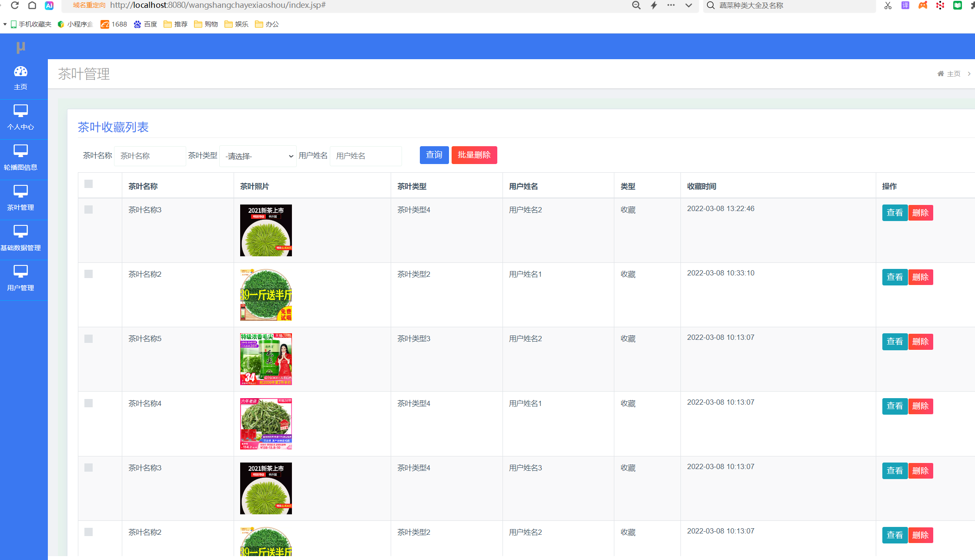Click the 茶叶名称 search input field
Viewport: 975px width, 560px height.
[150, 156]
